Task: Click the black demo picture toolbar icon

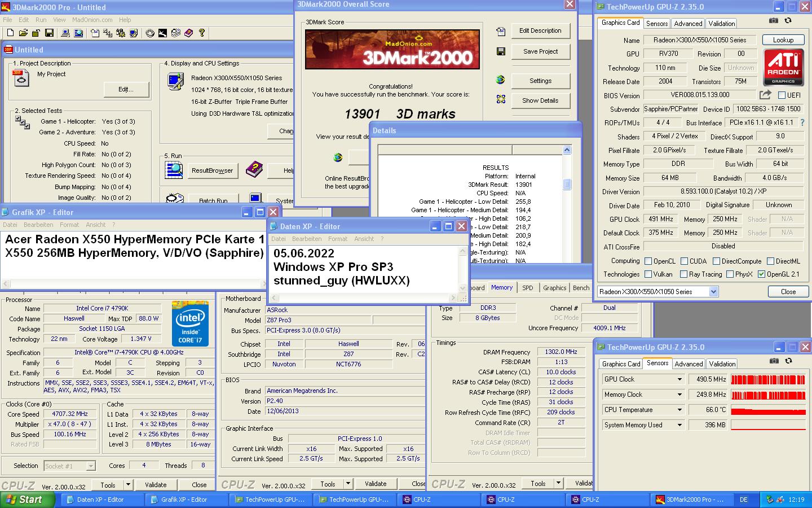Action: (162, 33)
